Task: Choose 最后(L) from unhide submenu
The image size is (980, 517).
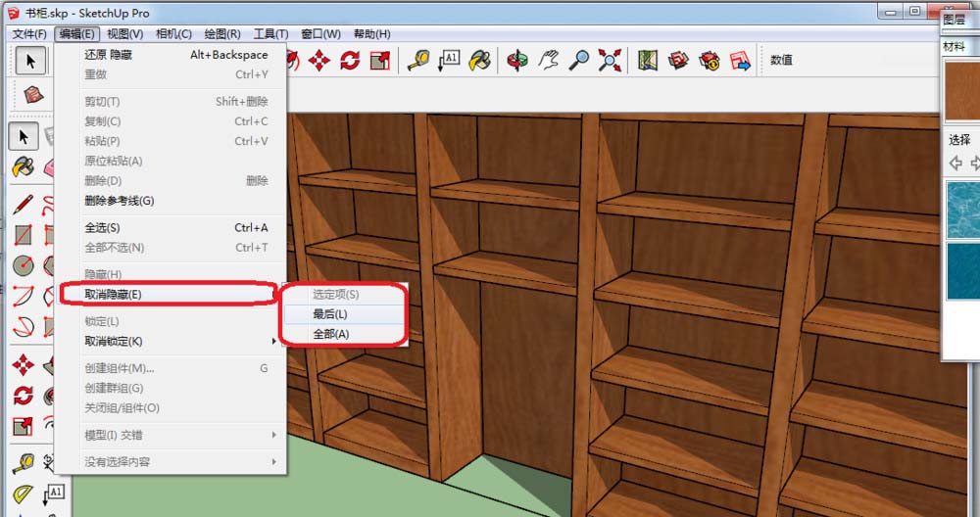Action: click(330, 314)
